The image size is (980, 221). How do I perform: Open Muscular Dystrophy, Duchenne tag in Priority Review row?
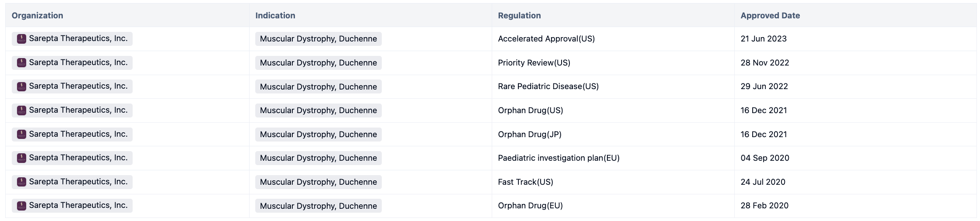click(x=318, y=63)
